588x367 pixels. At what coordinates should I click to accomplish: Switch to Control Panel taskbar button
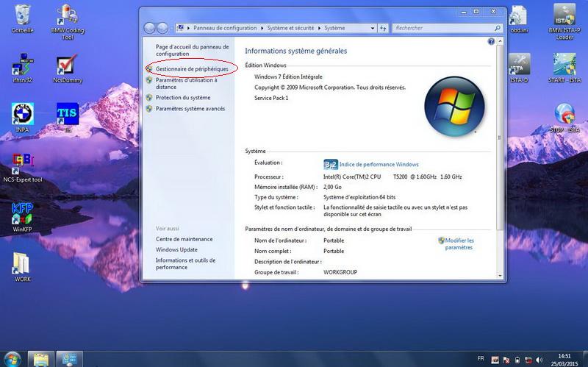coord(70,360)
